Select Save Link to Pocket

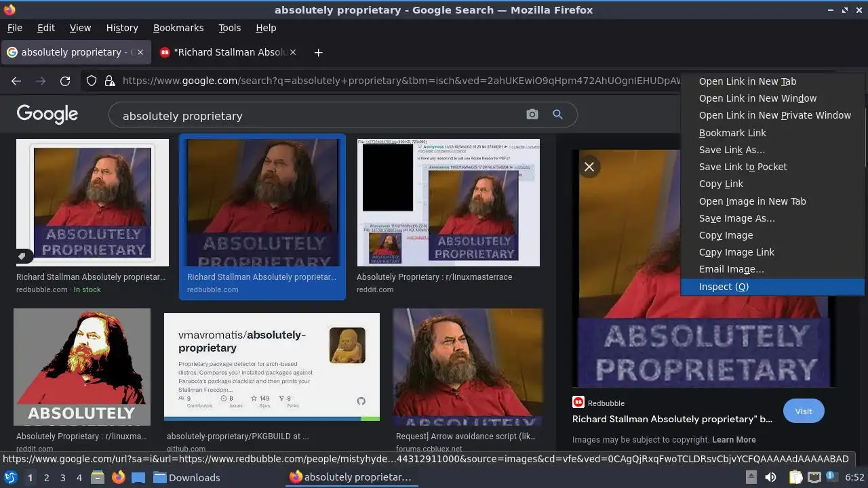click(772, 167)
